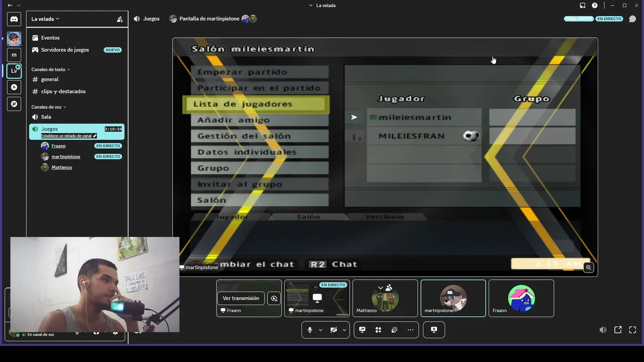Image resolution: width=644 pixels, height=362 pixels.
Task: Click the EN DIRECTO badge in the header
Action: point(609,19)
